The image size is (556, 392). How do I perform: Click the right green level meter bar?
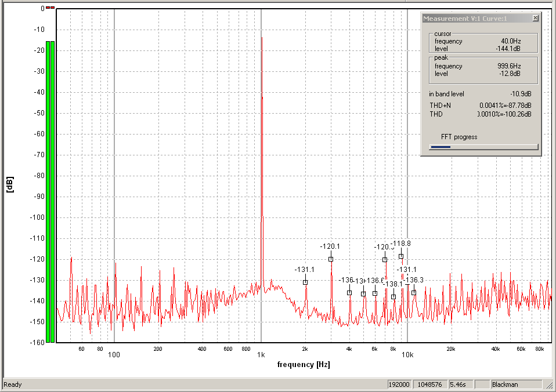point(53,191)
